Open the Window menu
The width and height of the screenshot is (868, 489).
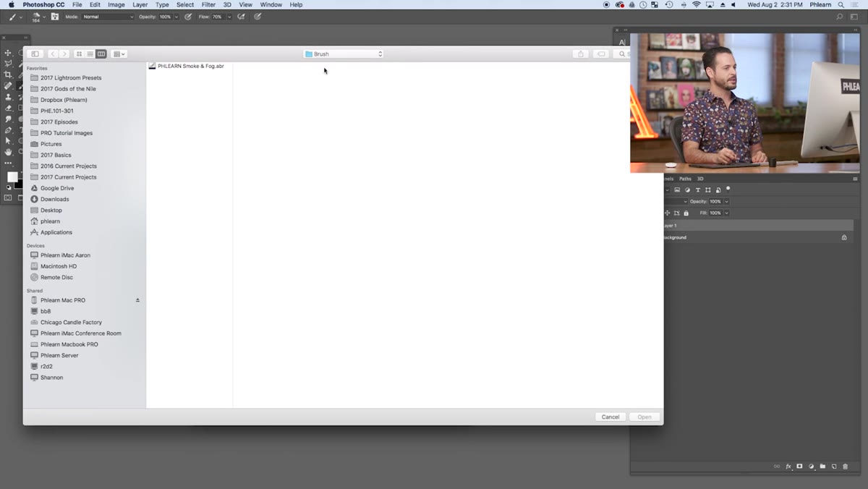[271, 4]
